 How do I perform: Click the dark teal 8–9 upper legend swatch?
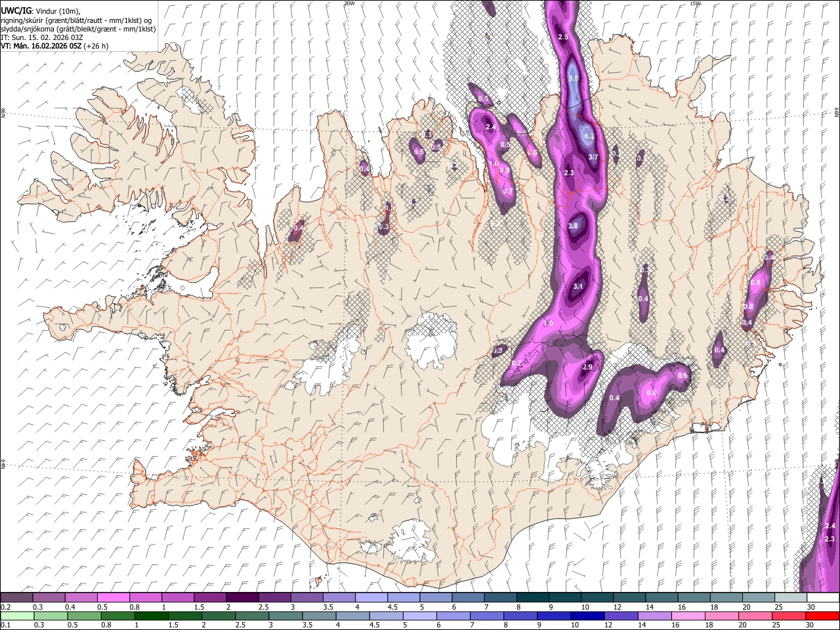click(533, 598)
